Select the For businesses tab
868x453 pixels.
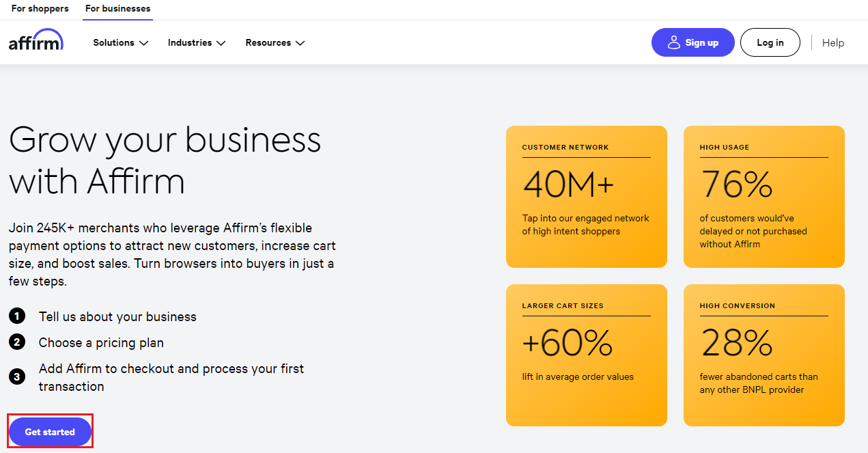(118, 9)
